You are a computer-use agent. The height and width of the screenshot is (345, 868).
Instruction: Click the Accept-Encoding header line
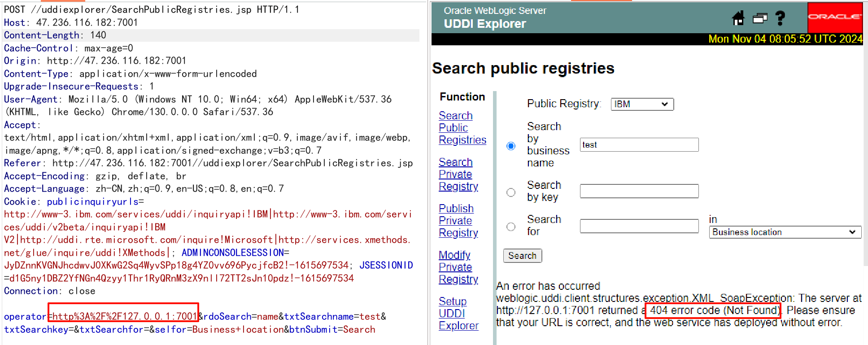click(x=95, y=176)
